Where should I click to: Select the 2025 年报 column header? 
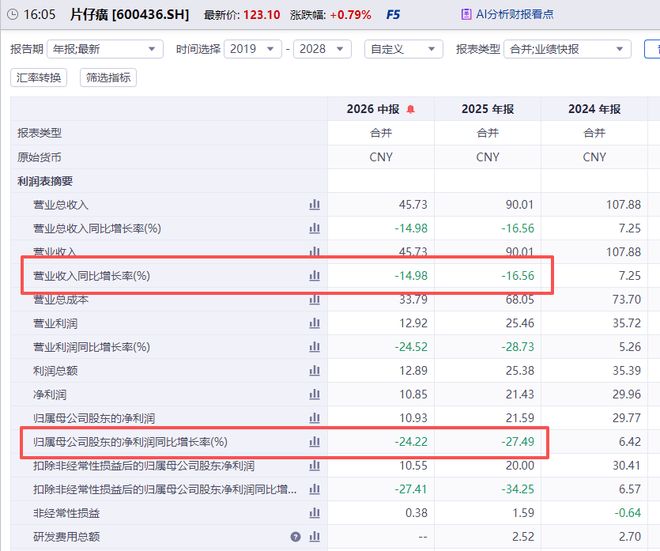[x=487, y=109]
